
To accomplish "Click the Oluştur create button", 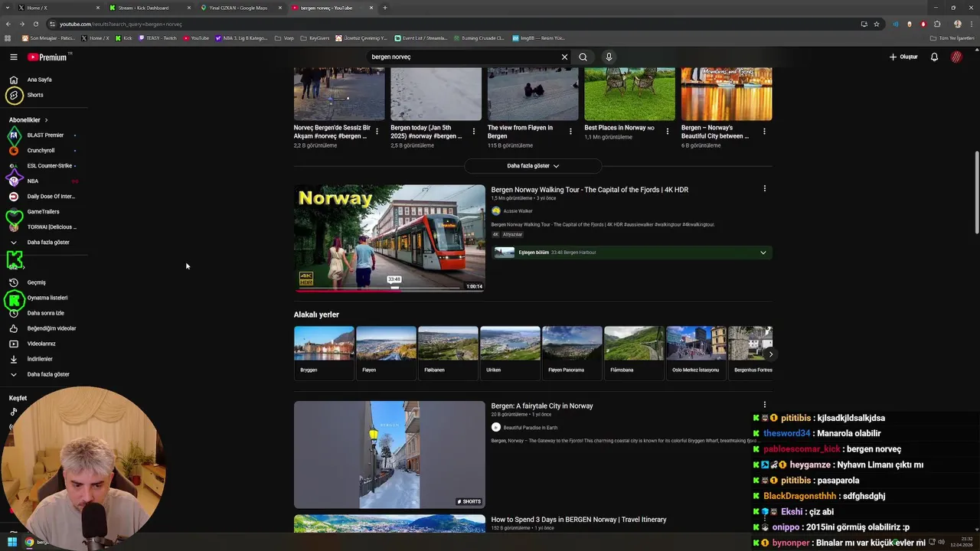I will pyautogui.click(x=903, y=57).
